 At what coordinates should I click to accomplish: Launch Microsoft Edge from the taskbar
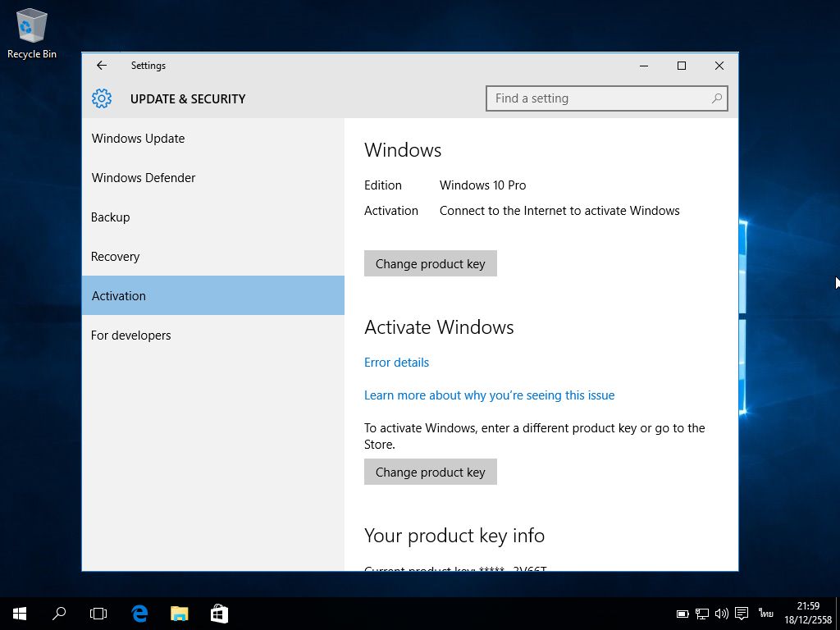click(139, 614)
